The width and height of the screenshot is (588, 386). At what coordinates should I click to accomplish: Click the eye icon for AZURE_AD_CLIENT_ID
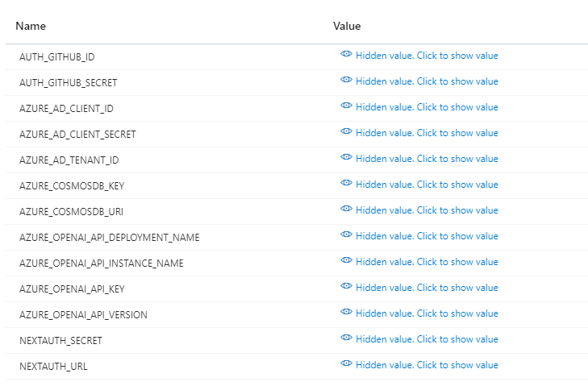click(346, 106)
